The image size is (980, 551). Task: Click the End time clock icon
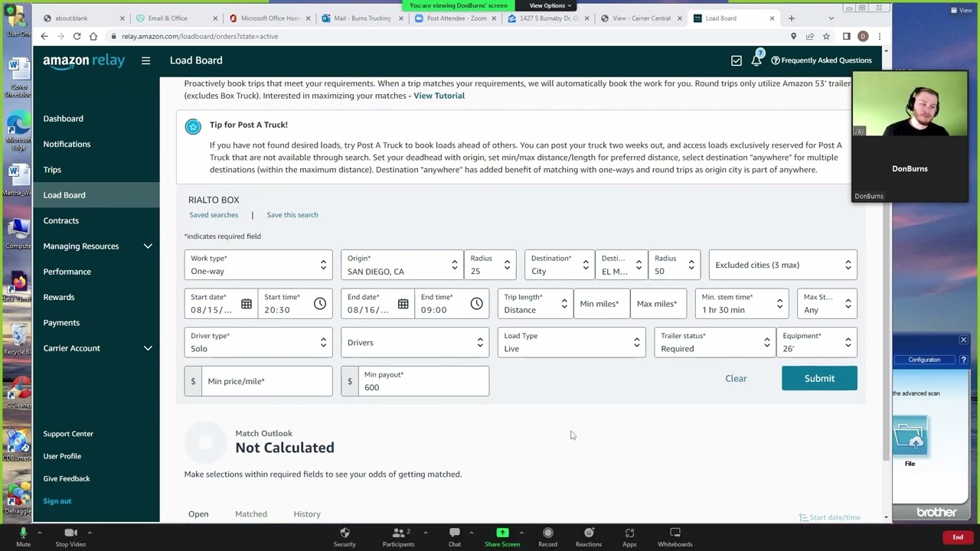point(476,304)
